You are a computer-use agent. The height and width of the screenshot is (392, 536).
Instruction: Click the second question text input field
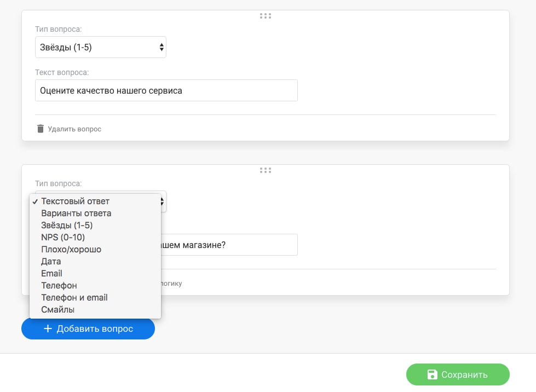(230, 245)
